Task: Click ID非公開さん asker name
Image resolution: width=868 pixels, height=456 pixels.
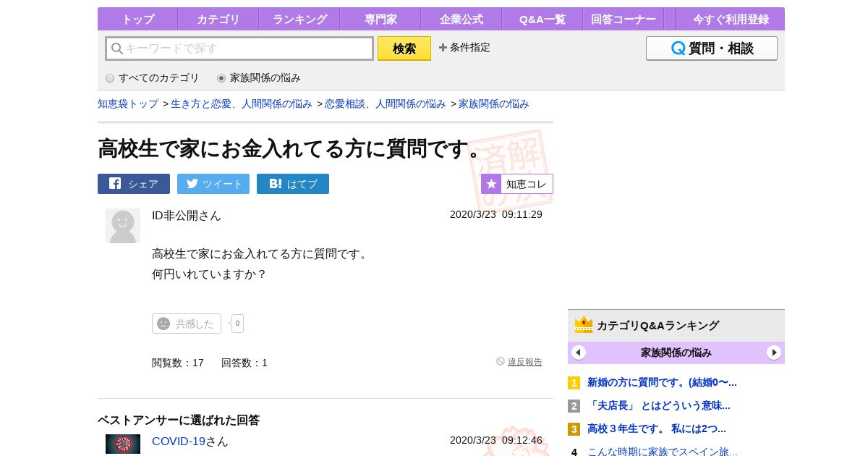Action: (187, 216)
